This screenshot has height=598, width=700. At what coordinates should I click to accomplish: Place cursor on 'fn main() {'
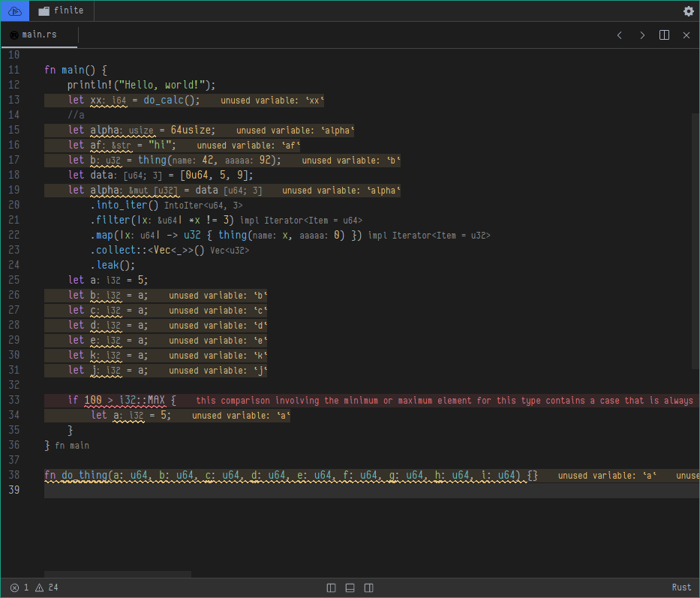pos(76,70)
